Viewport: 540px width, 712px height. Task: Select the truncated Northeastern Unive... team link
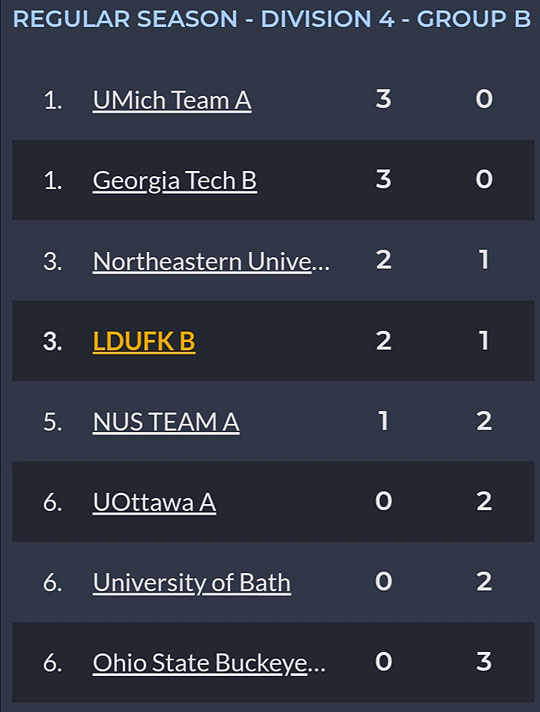(211, 262)
